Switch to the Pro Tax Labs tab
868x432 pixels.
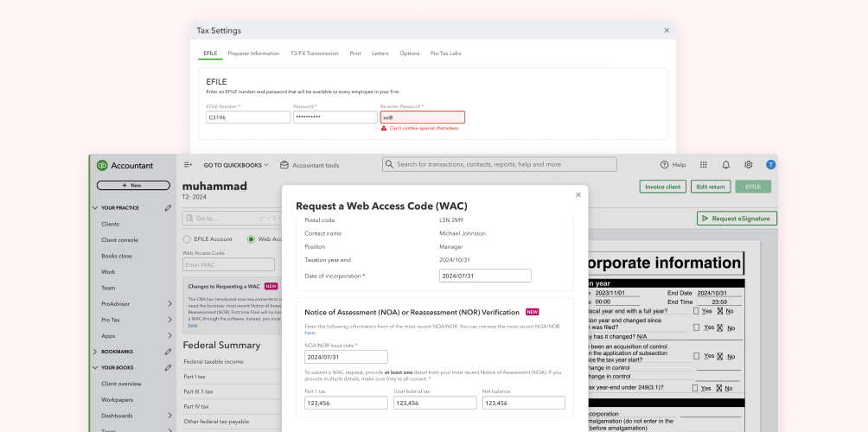click(445, 54)
